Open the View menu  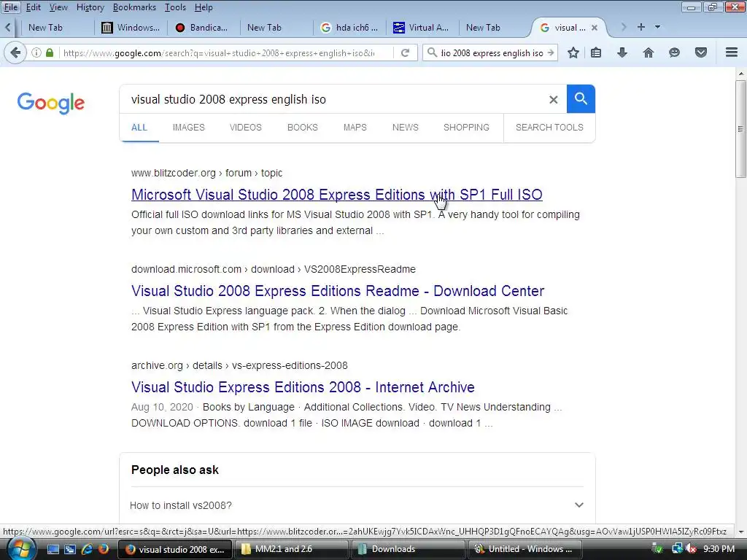coord(58,7)
